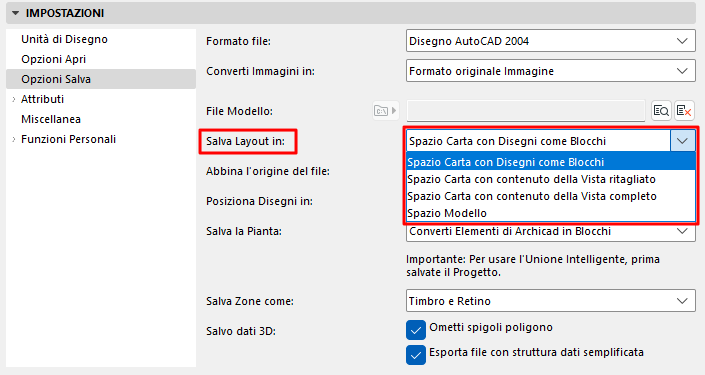Clear the File Modello template
This screenshot has height=375, width=705.
[684, 111]
